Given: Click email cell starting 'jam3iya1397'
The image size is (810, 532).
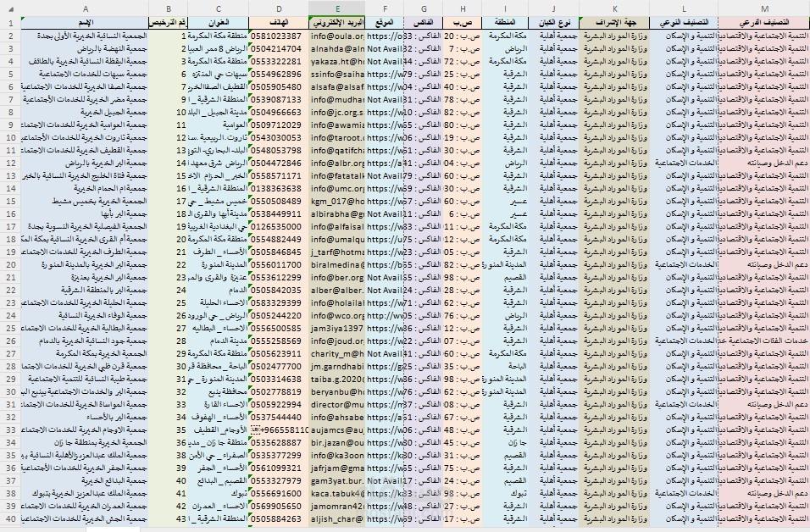Looking at the screenshot, I should click(337, 328).
